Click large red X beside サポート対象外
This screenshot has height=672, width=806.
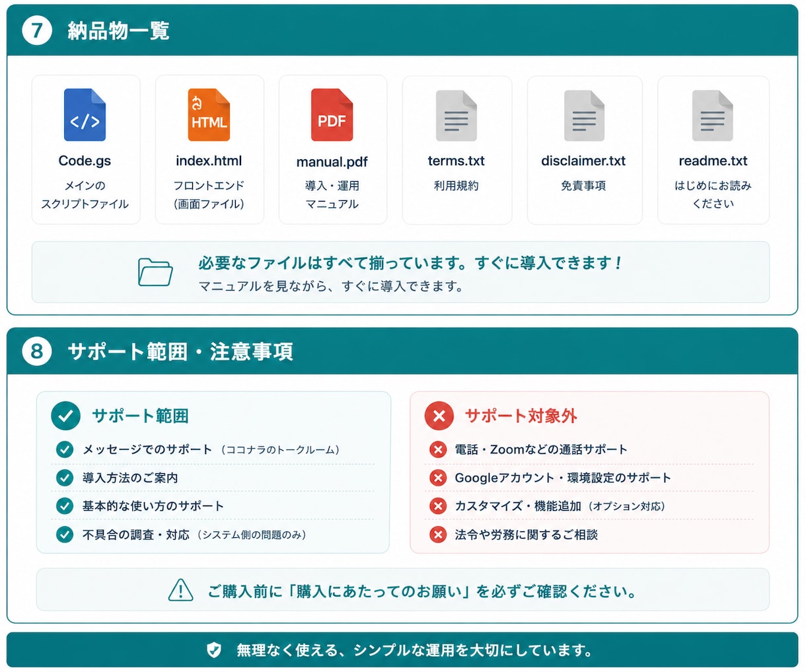439,416
